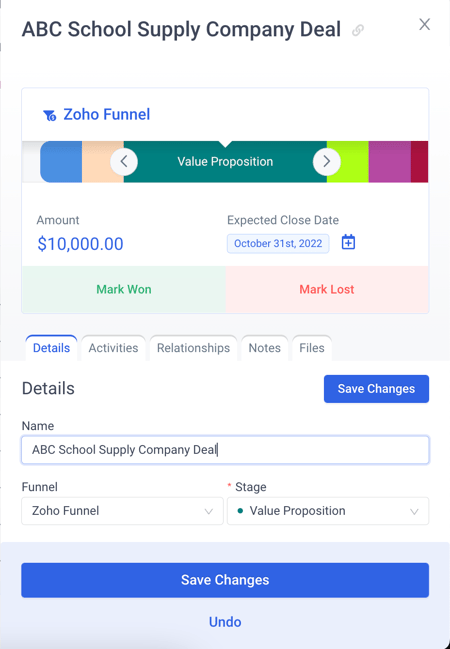Open the Relationships tab
Screen dimensions: 450x649
[x=193, y=348]
